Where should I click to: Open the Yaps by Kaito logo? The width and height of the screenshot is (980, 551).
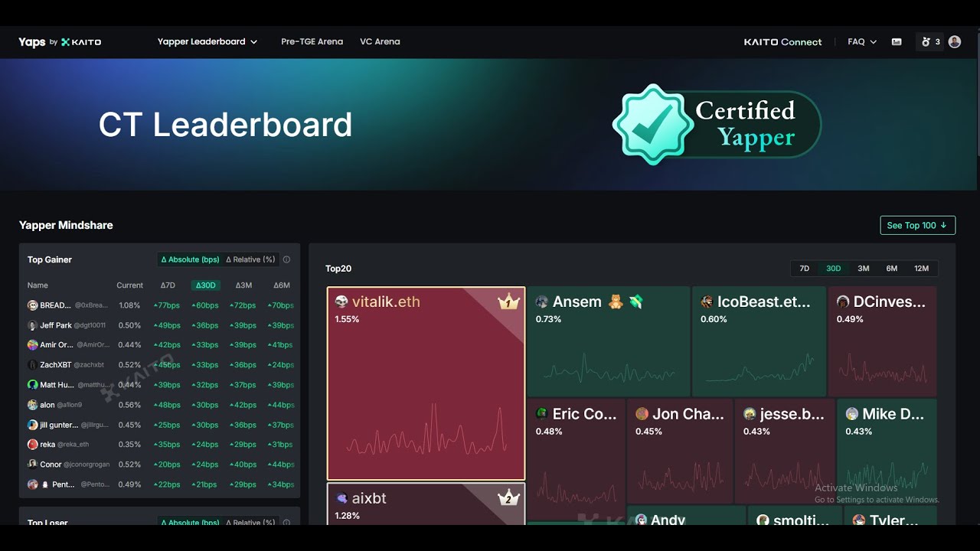[x=60, y=42]
